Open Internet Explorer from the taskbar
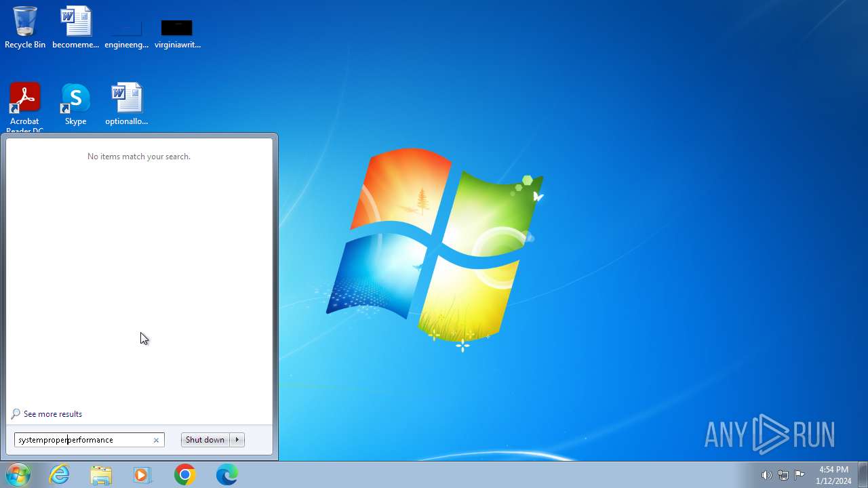Viewport: 868px width, 488px height. pos(60,474)
